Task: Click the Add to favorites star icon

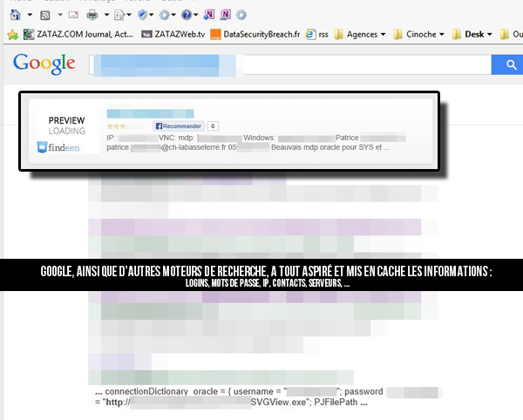Action: (13, 34)
